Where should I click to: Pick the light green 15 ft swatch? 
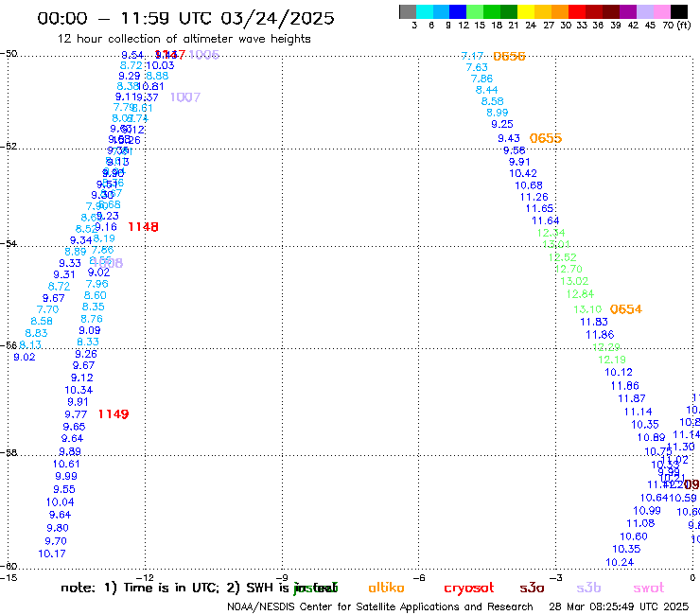[x=475, y=11]
